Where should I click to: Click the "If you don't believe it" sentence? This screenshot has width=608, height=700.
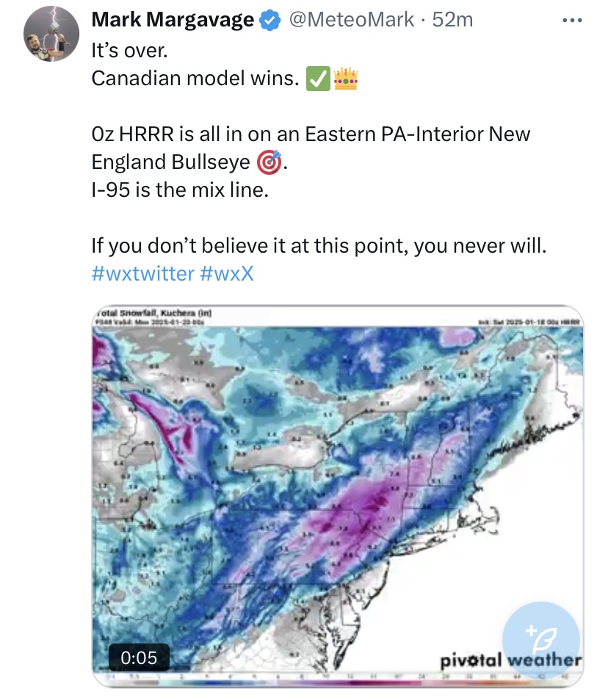pyautogui.click(x=319, y=245)
